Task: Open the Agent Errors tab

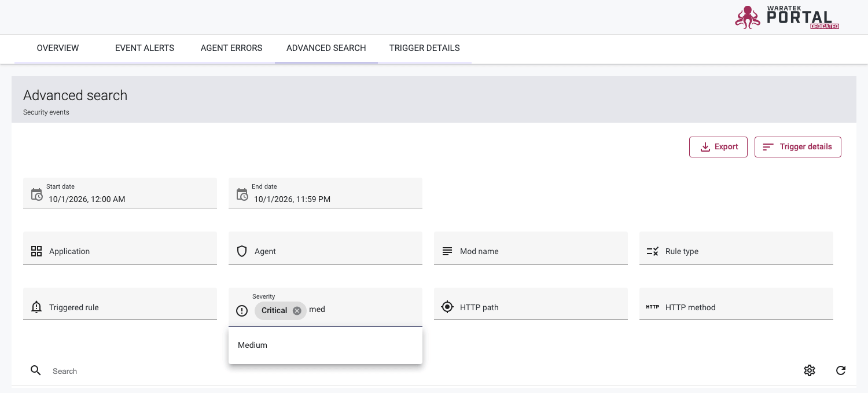Action: pos(231,48)
